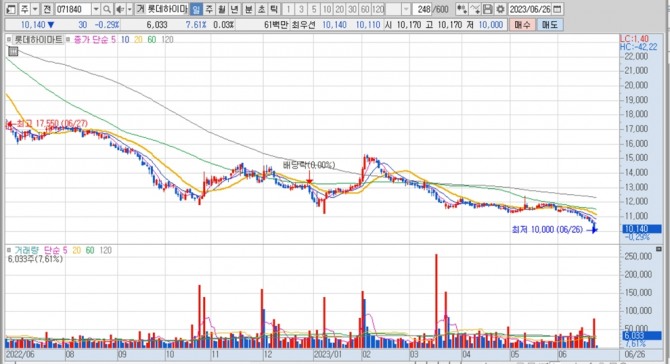Screen dimensions: 670x364
Task: Toggle the monthly (월) chart period
Action: [x=222, y=9]
